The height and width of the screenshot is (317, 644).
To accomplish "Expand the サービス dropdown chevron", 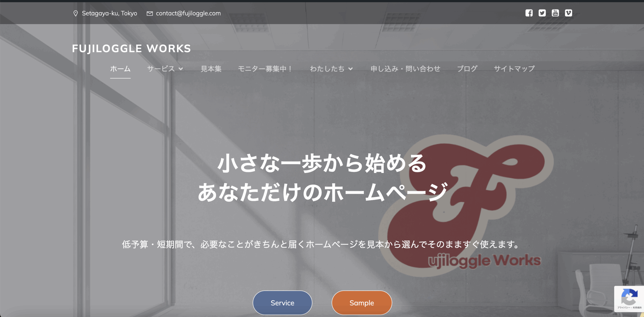I will 181,69.
